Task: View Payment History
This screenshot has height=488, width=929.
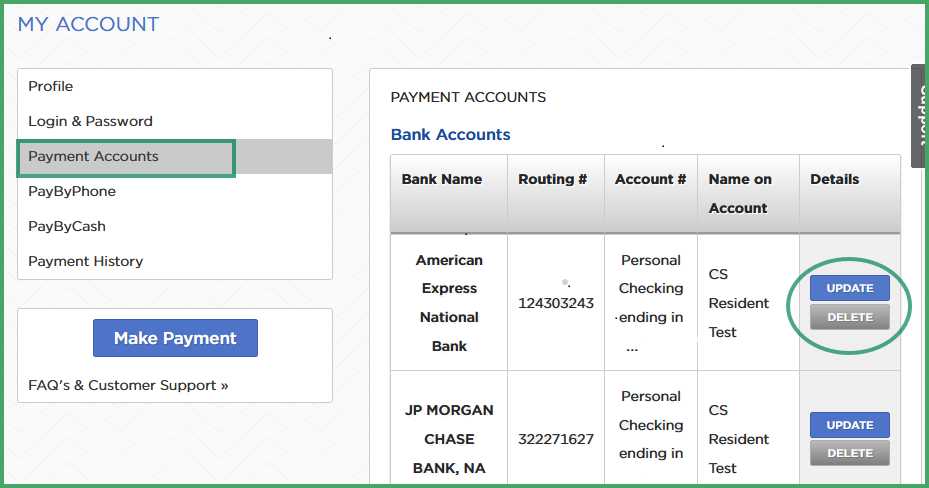Action: (86, 261)
